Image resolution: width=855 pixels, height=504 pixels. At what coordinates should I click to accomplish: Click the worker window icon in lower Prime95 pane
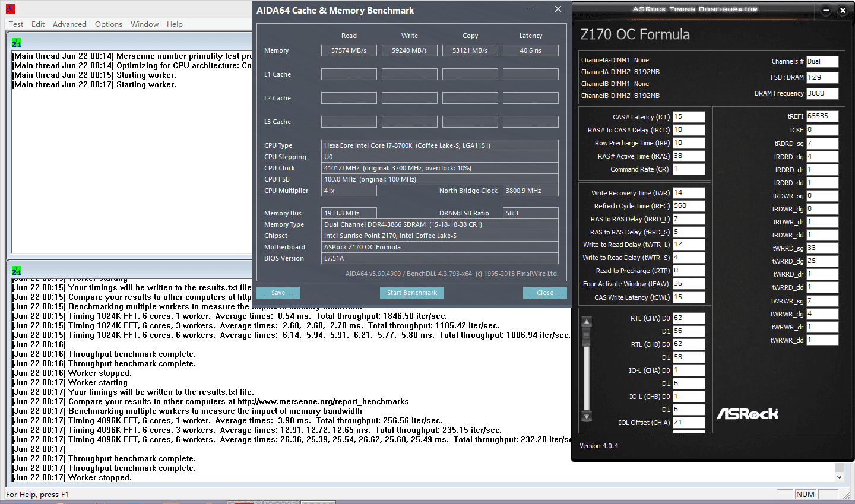pyautogui.click(x=17, y=271)
